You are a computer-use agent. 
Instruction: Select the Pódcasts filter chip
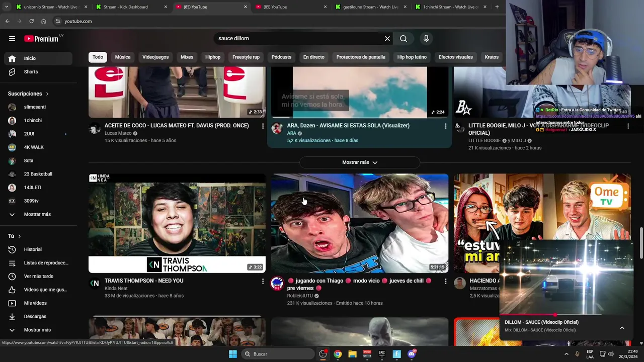click(x=281, y=57)
